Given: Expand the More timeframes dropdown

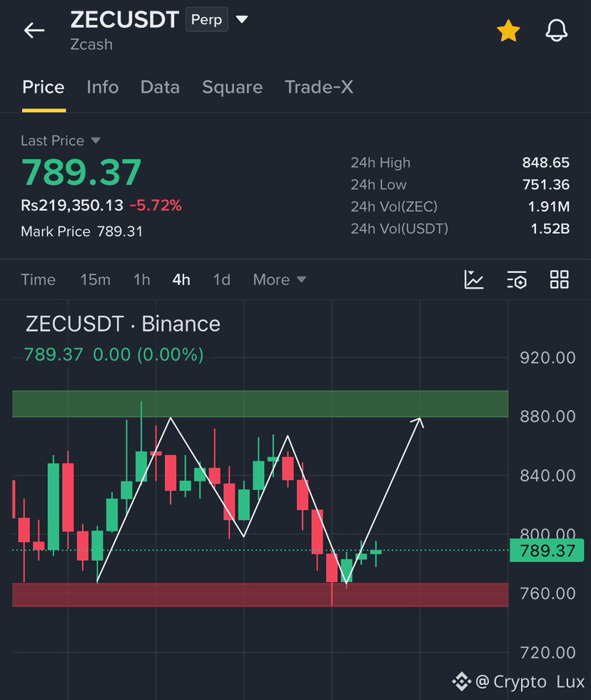Looking at the screenshot, I should tap(279, 280).
